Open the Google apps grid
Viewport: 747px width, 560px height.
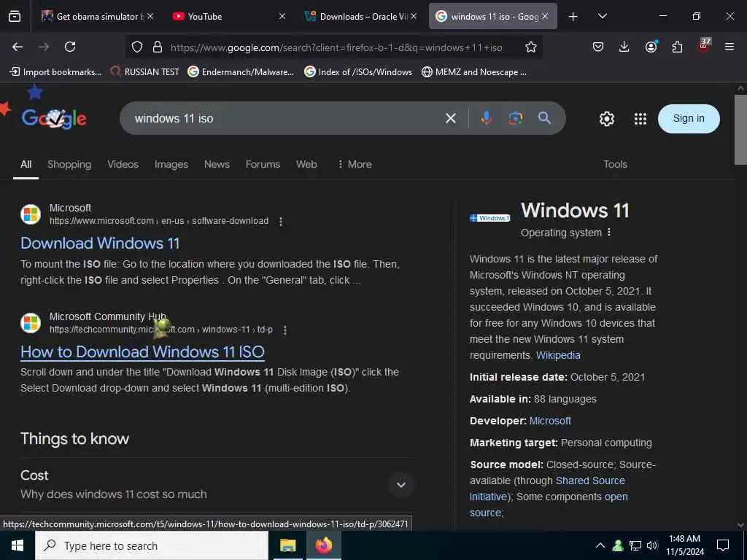pos(640,119)
